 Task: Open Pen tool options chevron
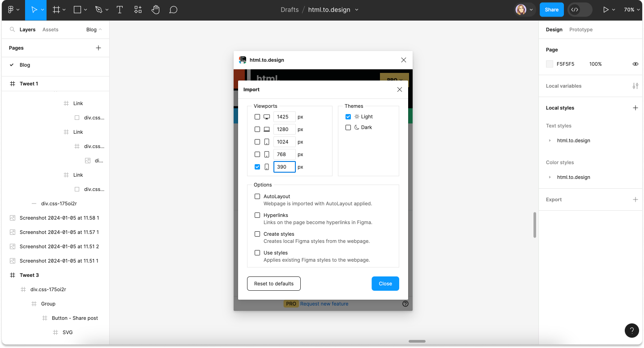(x=107, y=10)
